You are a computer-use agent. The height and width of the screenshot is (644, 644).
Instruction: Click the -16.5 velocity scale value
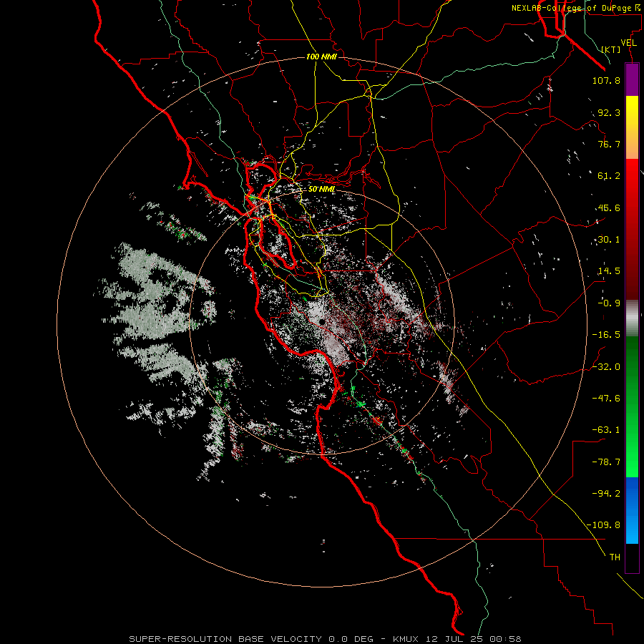click(x=606, y=335)
